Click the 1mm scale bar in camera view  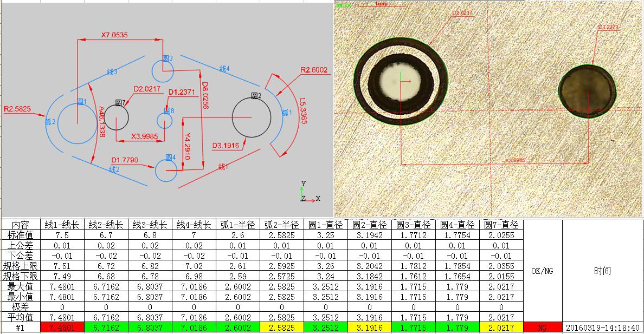[381, 4]
